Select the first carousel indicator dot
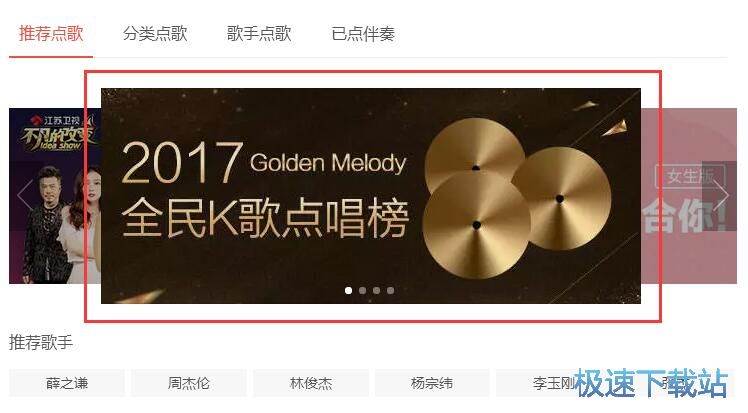The image size is (748, 413). click(x=348, y=290)
